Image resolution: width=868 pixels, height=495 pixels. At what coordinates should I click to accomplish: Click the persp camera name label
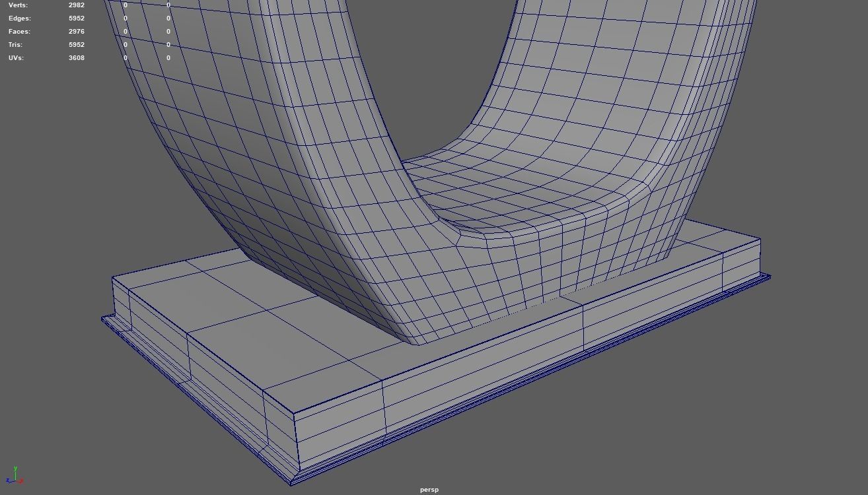point(429,490)
